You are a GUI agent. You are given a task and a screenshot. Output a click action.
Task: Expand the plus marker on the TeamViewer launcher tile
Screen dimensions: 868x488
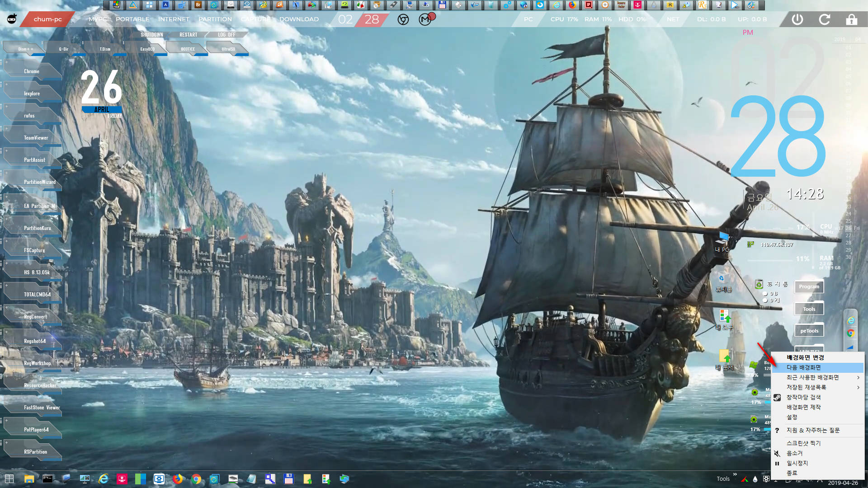(6, 128)
